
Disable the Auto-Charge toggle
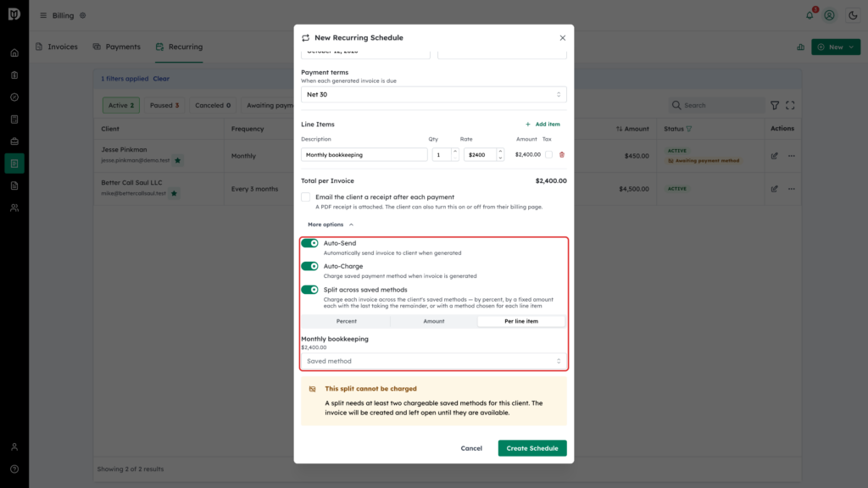pos(309,266)
